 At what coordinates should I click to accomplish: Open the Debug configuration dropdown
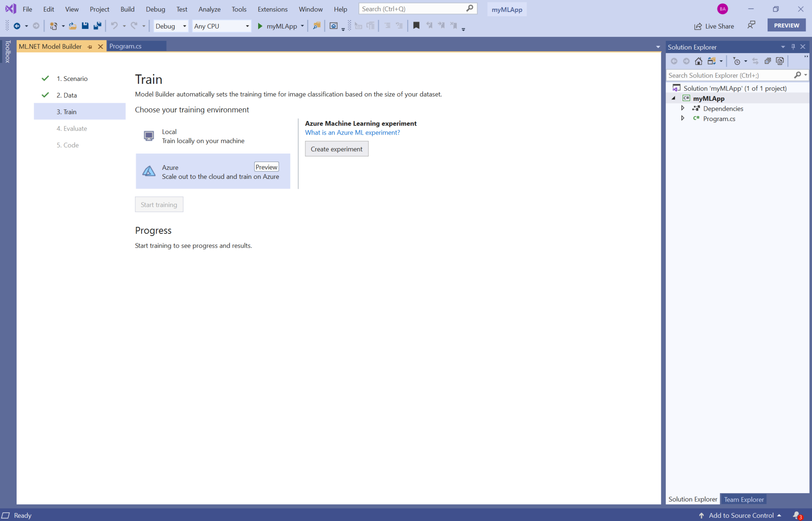171,26
